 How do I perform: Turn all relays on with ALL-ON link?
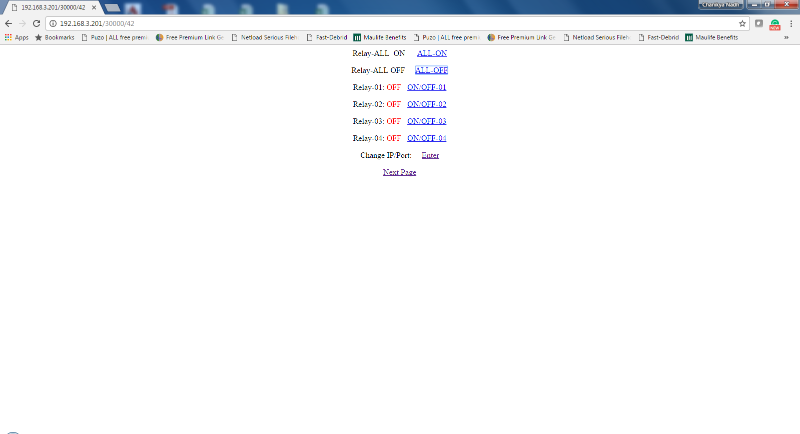(x=432, y=53)
